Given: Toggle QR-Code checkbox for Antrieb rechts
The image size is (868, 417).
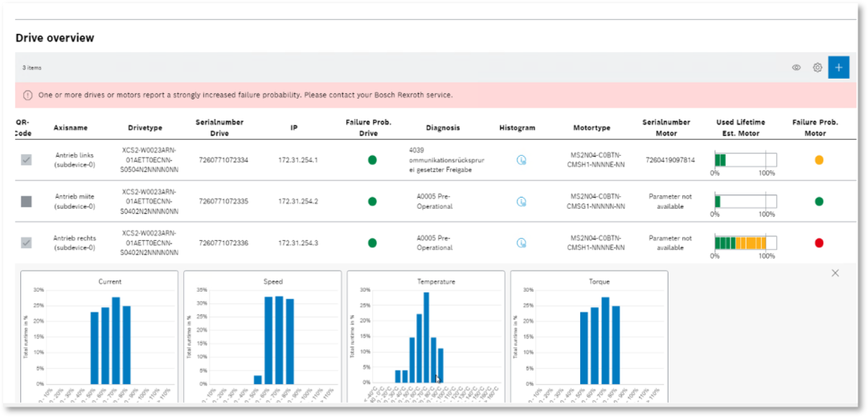Looking at the screenshot, I should tap(26, 243).
